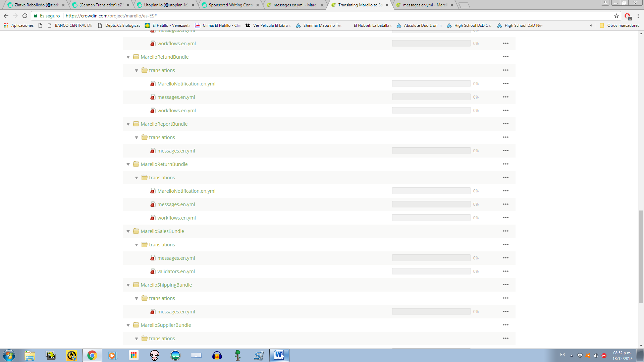Switch to the last messages.en.yml browser tab
The height and width of the screenshot is (362, 644).
click(424, 5)
